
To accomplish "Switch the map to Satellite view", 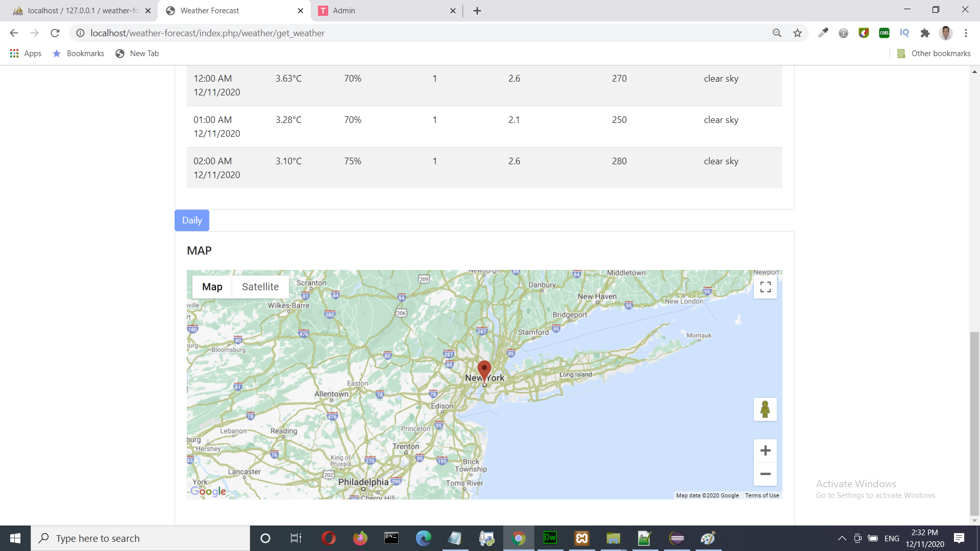I will pyautogui.click(x=260, y=286).
